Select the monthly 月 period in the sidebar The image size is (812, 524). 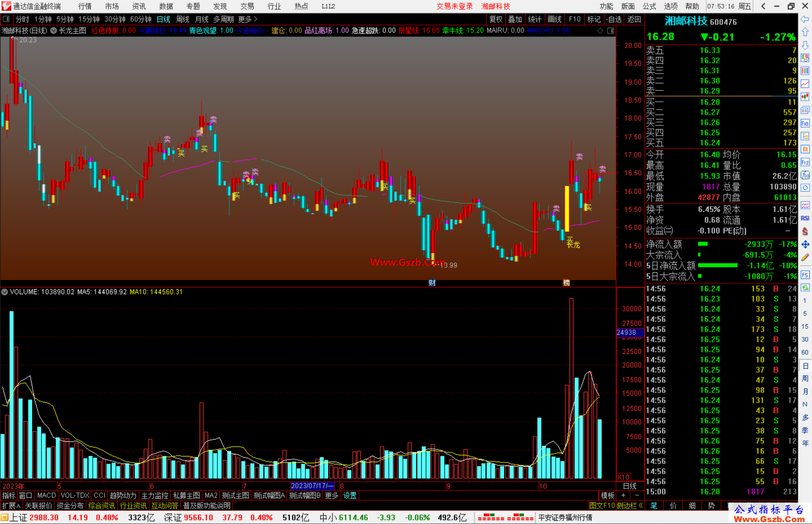pos(805,391)
